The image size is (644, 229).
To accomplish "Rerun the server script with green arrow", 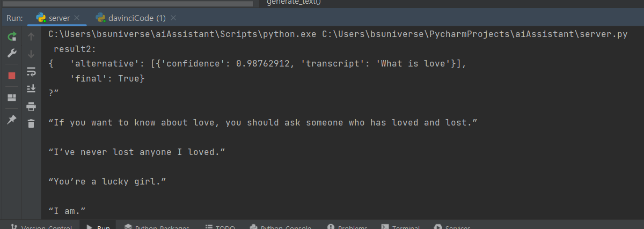I will (12, 36).
